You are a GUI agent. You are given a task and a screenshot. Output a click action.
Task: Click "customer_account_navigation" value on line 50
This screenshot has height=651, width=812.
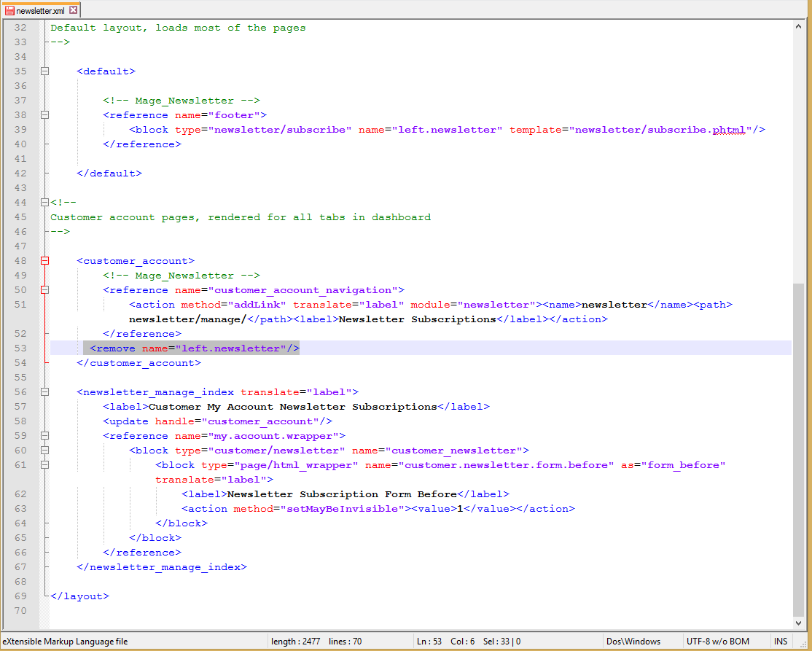pos(303,290)
